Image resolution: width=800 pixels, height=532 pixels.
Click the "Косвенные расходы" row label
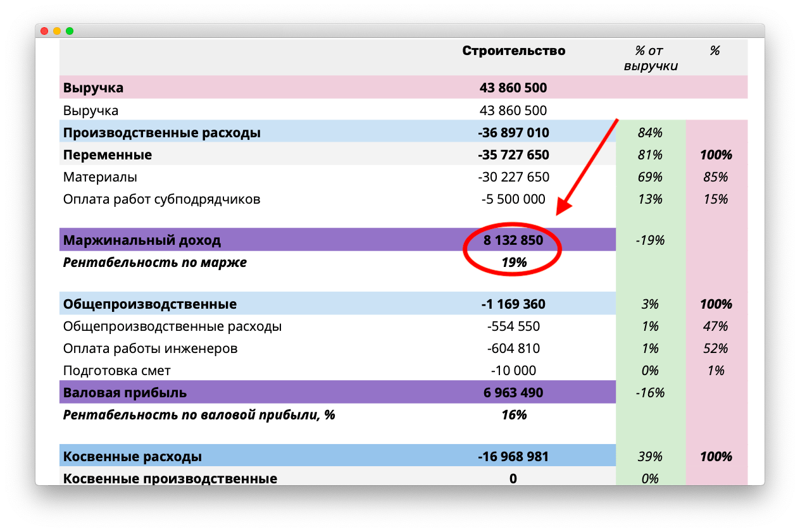click(132, 456)
